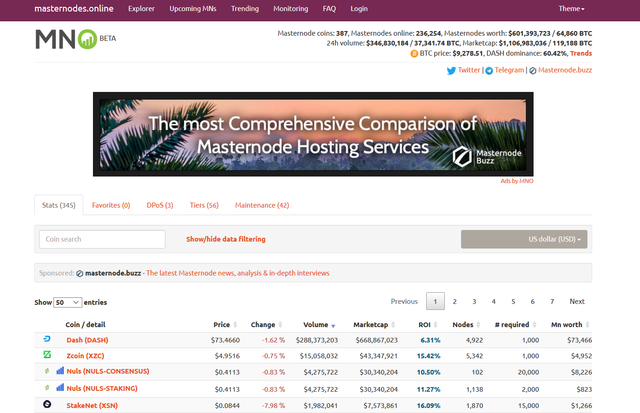Open Trending in the top navigation
The image size is (640, 413).
pyautogui.click(x=245, y=9)
